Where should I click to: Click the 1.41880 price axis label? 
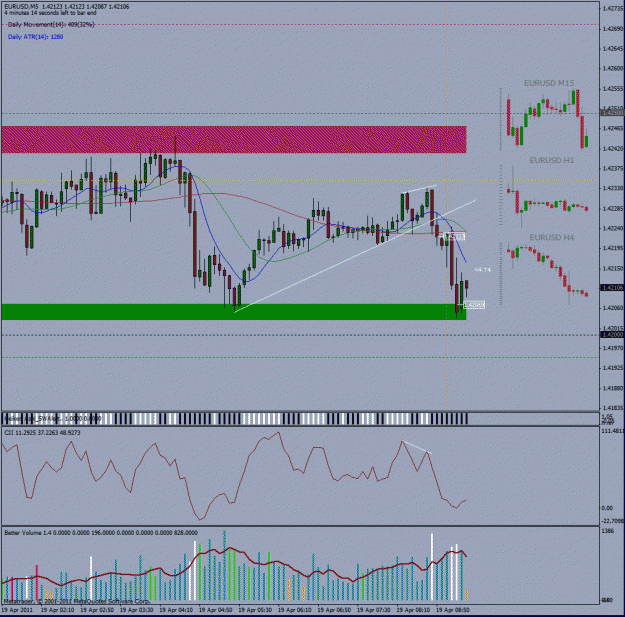click(613, 388)
